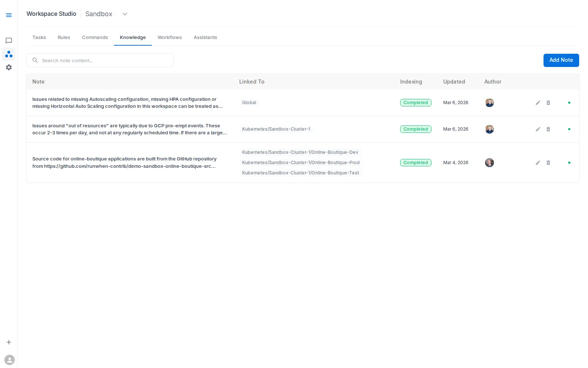Expand the Completed indexing badge on first note
The width and height of the screenshot is (588, 368).
point(416,103)
